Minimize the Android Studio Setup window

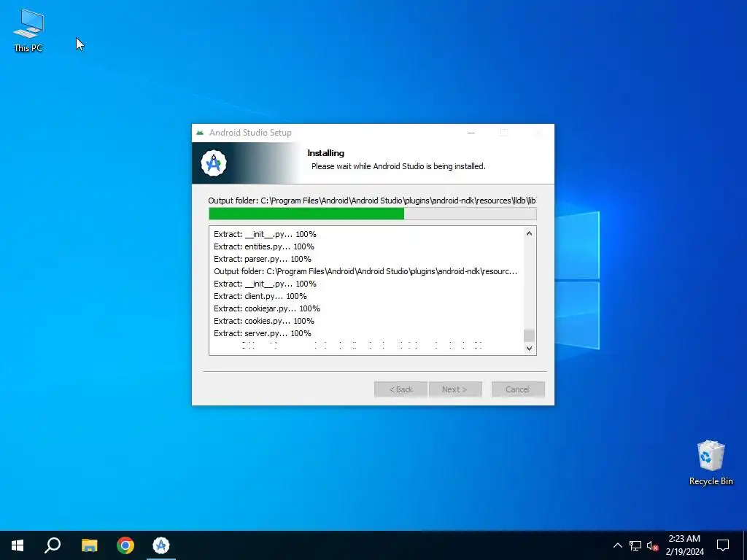(x=471, y=133)
